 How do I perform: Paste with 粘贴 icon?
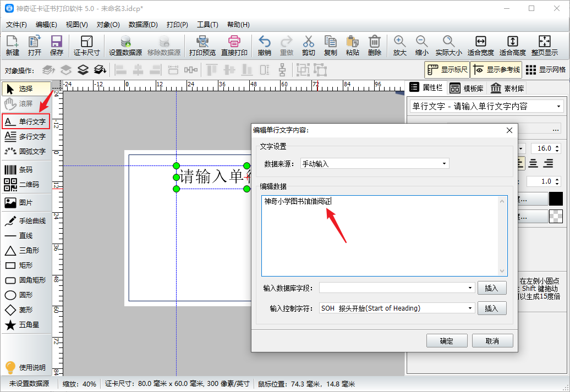(x=352, y=46)
